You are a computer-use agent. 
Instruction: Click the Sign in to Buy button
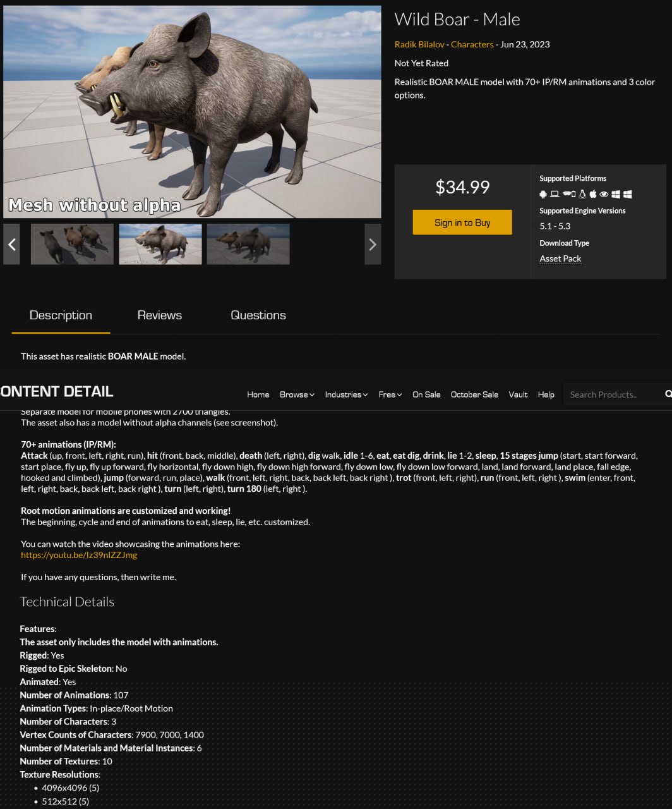coord(462,222)
